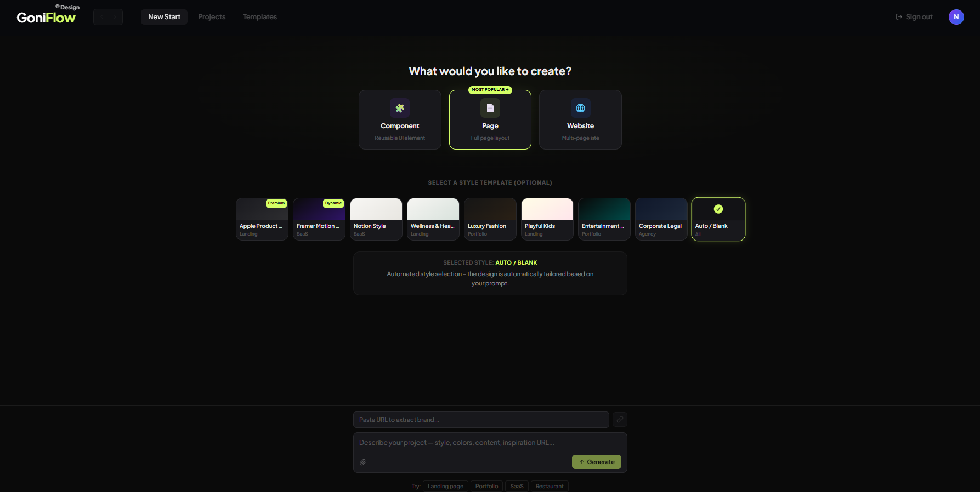The height and width of the screenshot is (492, 980).
Task: Try the Portfolio suggestion chip
Action: (x=486, y=486)
